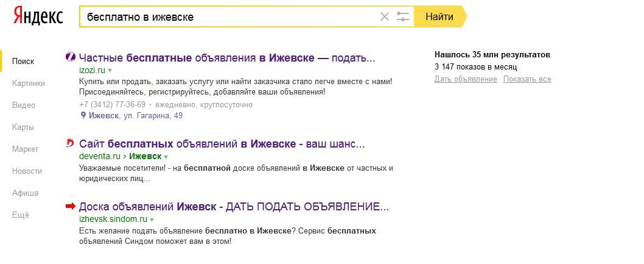Click the red arrow sindom favicon
Screen dimensions: 644x264
71,206
